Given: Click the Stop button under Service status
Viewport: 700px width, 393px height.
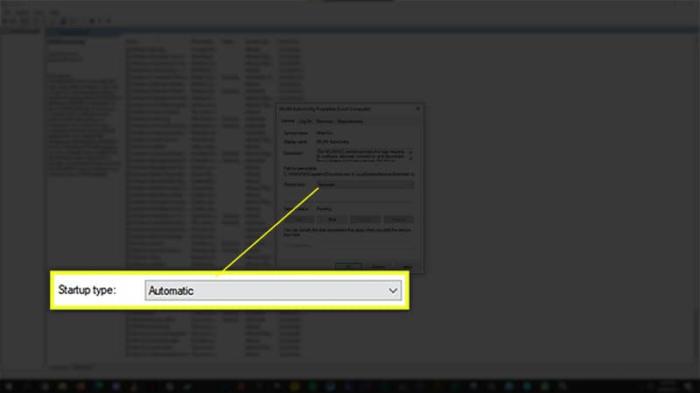Looking at the screenshot, I should 332,219.
